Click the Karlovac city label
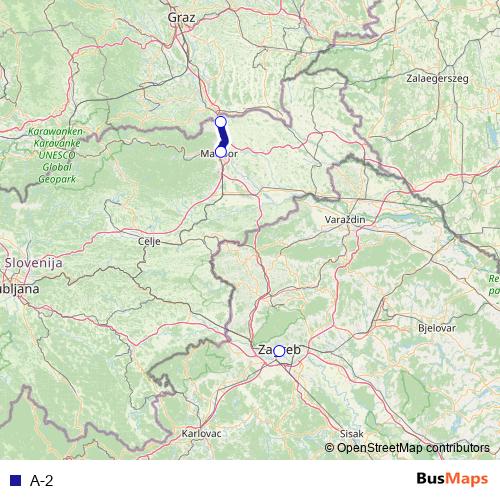The image size is (500, 500). point(201,433)
